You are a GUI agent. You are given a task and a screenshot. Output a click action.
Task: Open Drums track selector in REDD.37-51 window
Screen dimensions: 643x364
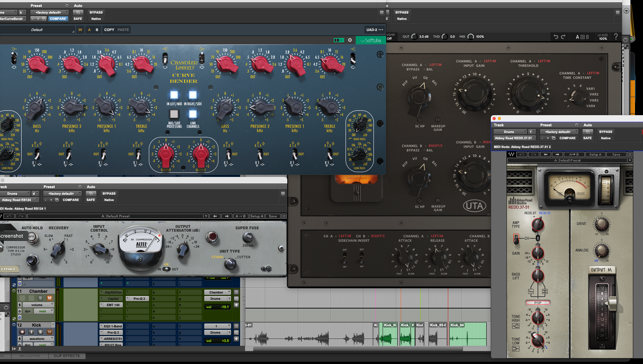(510, 132)
